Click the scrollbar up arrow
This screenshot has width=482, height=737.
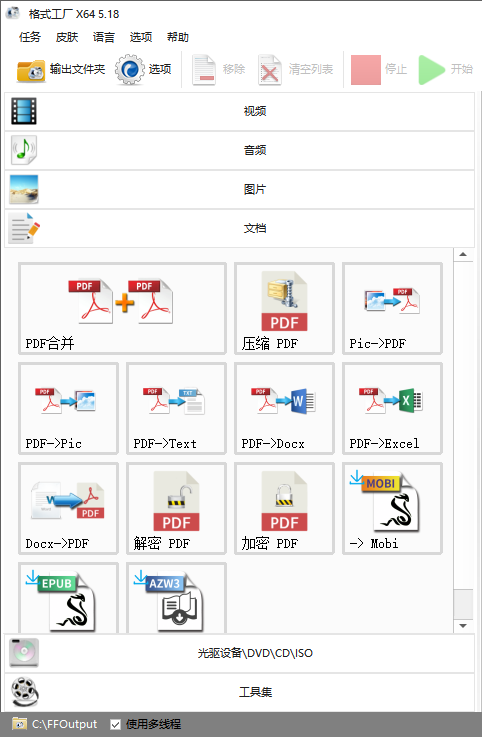pos(463,255)
